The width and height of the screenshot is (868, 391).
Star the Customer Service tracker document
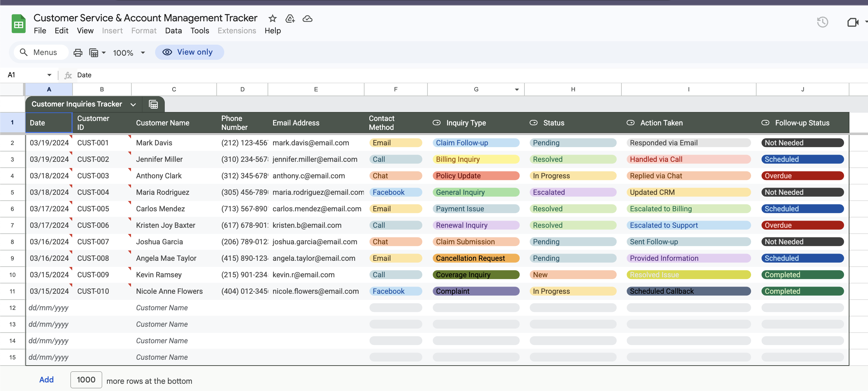click(x=273, y=18)
